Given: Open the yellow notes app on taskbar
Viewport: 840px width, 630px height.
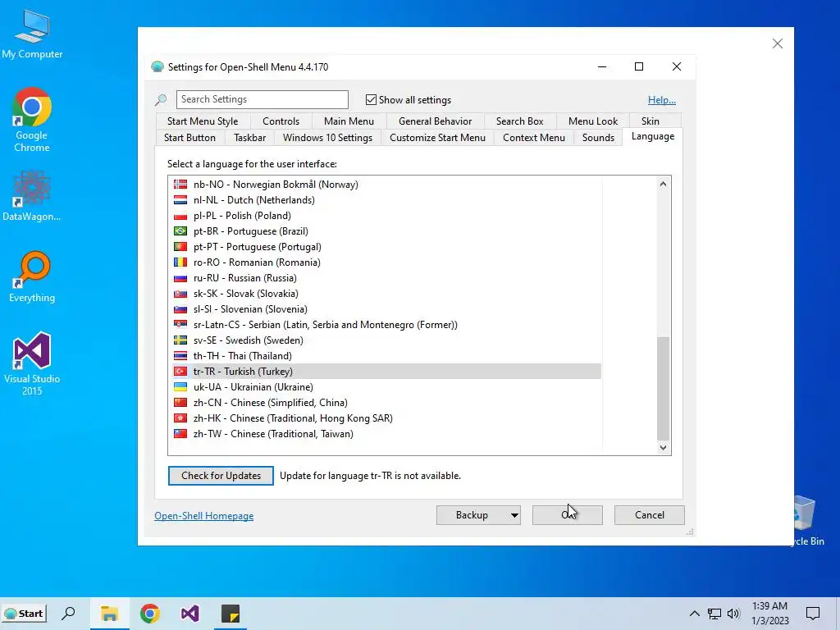Looking at the screenshot, I should pyautogui.click(x=231, y=614).
